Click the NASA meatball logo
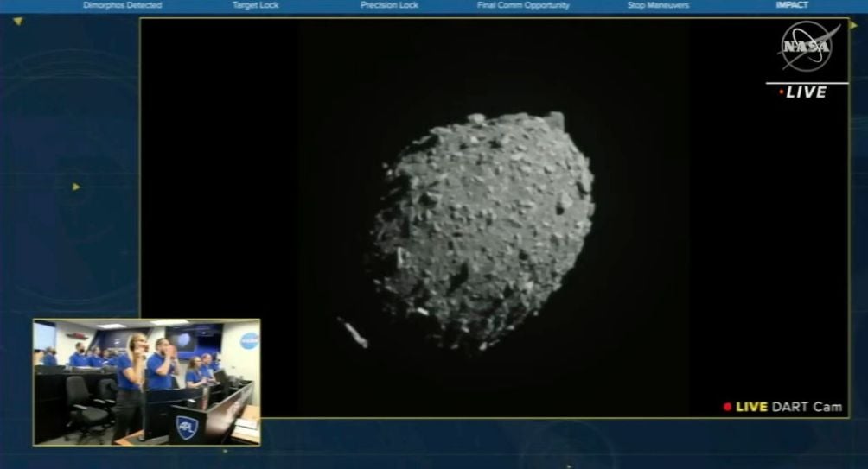The image size is (868, 469). coord(807,47)
